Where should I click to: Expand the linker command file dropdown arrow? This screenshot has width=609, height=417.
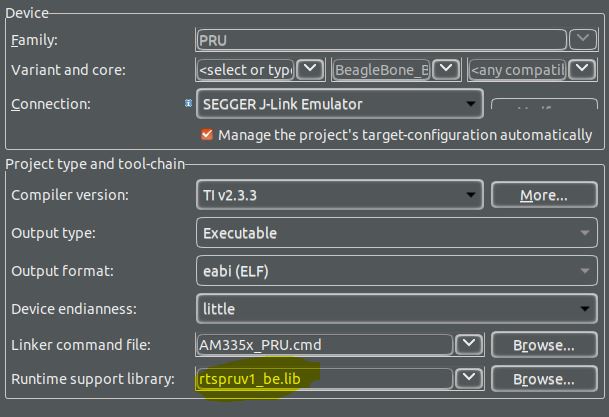point(469,344)
